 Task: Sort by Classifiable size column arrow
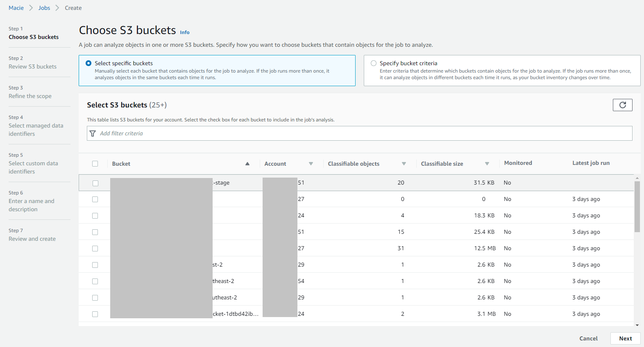[487, 164]
